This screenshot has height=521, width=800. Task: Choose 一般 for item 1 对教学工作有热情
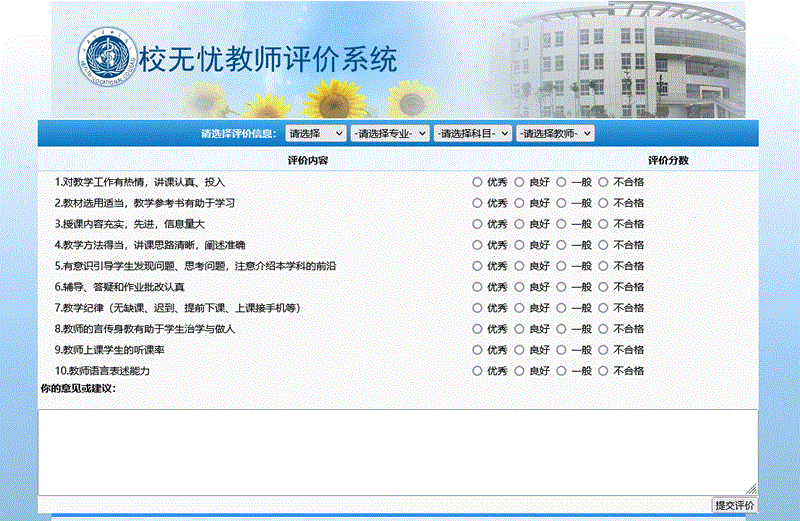point(561,182)
